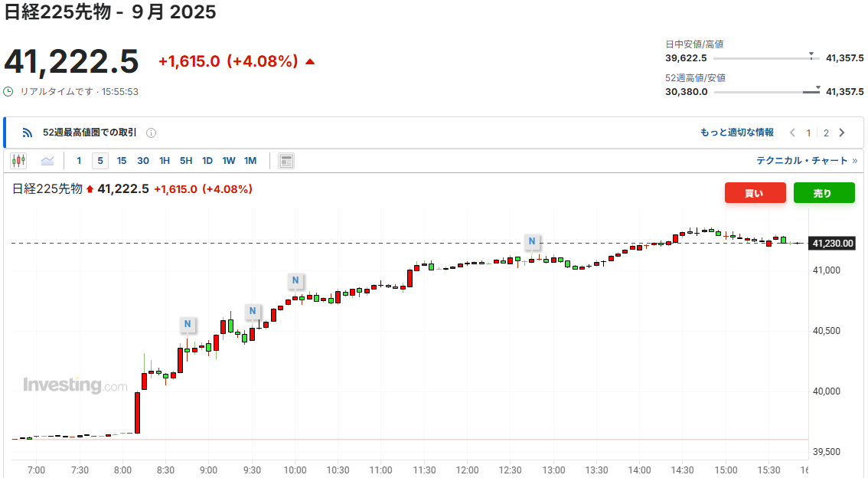Click the リアルタイムです · 15:55:53 timestamp
Image resolution: width=868 pixels, height=478 pixels.
tap(79, 91)
